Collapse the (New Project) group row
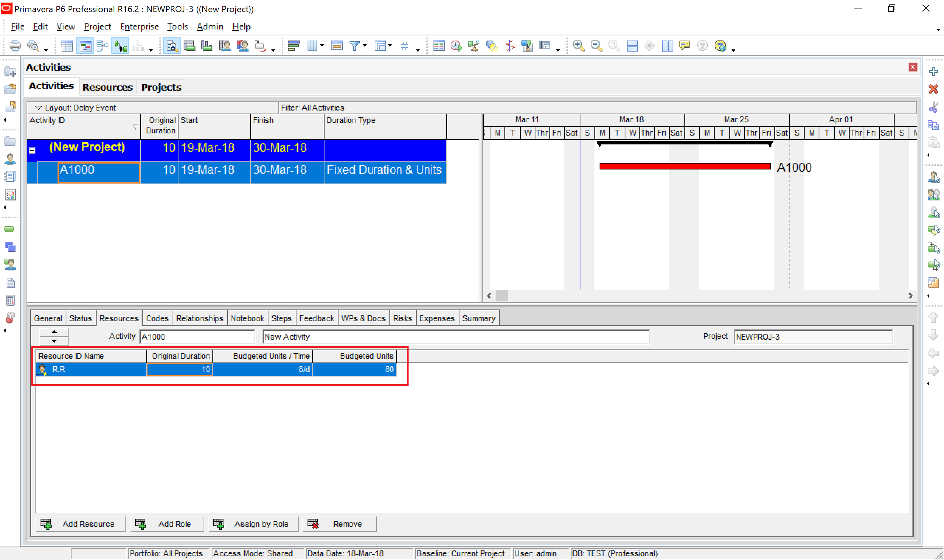 [x=32, y=151]
